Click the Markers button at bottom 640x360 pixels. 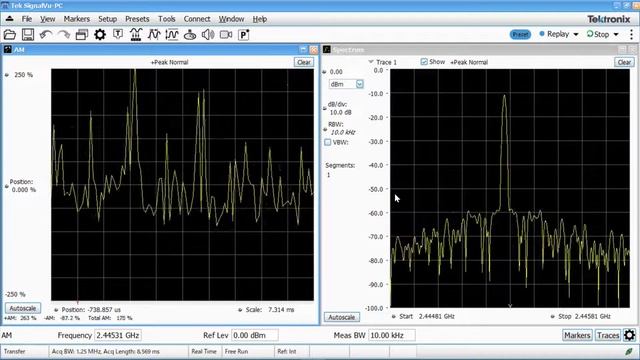(x=577, y=335)
